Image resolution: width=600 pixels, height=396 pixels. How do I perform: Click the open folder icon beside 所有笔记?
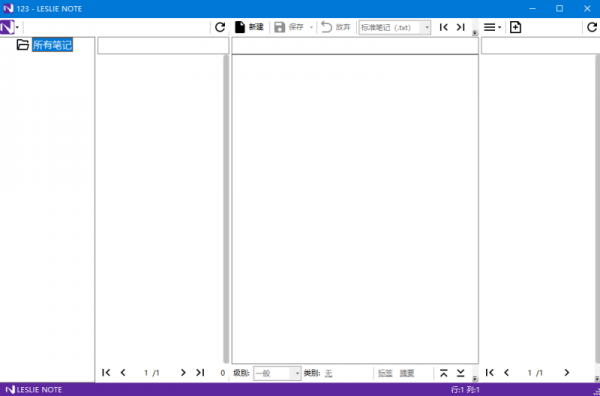23,45
